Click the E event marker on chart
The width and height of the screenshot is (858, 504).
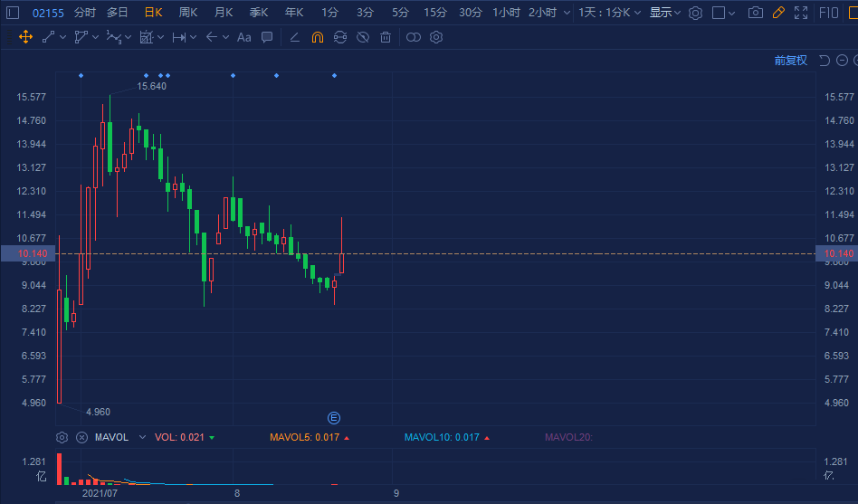pos(334,418)
